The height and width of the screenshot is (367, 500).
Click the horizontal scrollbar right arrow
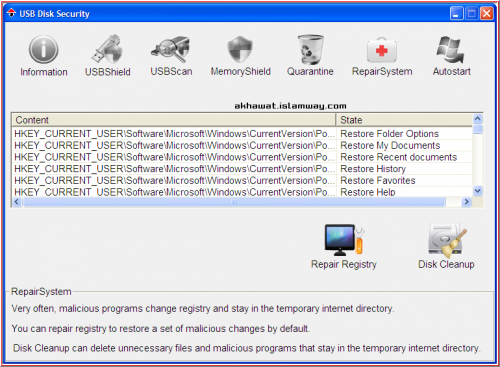(466, 202)
